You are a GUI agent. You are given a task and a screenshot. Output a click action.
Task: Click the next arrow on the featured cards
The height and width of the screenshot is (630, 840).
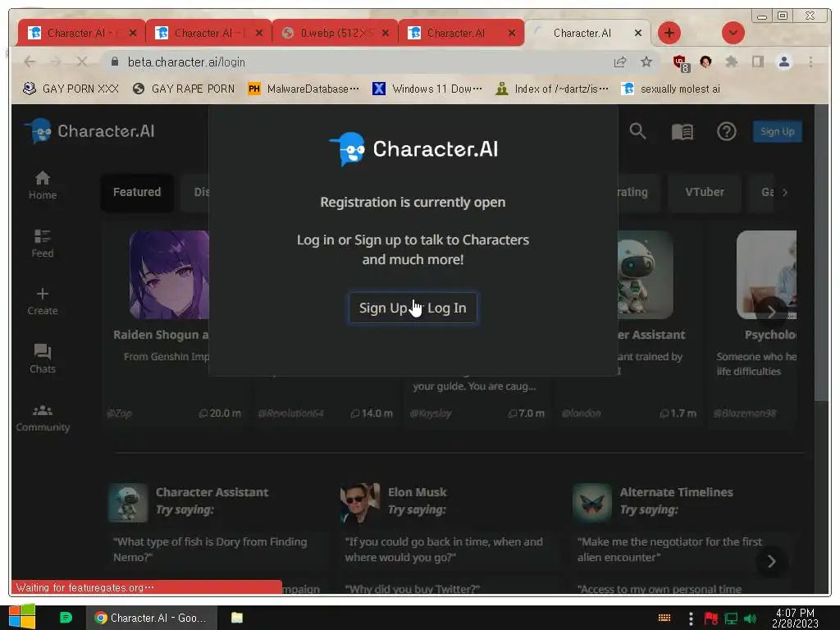tap(771, 312)
